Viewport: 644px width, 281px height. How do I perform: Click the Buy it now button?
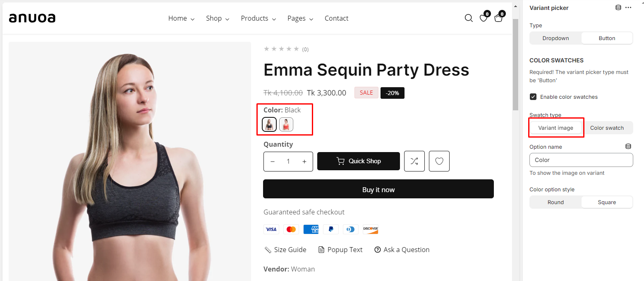coord(378,189)
